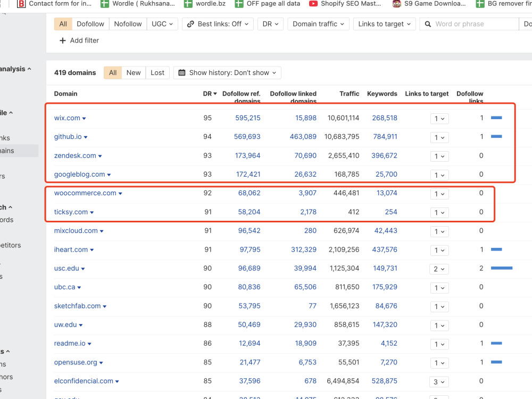The height and width of the screenshot is (399, 532).
Task: Click 80,836 dofollow ref. domains for ubc.ca
Action: (x=249, y=287)
